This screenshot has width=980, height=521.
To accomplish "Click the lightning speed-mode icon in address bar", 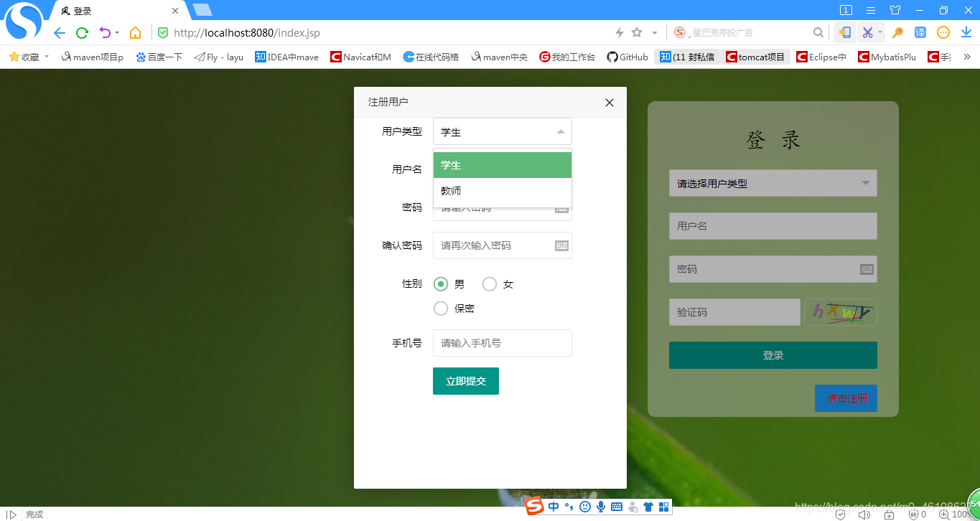I will click(x=620, y=32).
